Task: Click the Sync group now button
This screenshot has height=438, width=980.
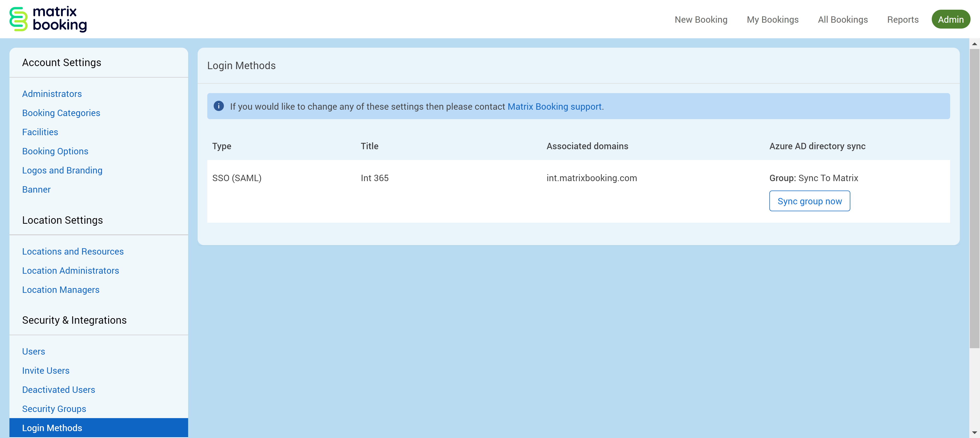Action: 809,201
